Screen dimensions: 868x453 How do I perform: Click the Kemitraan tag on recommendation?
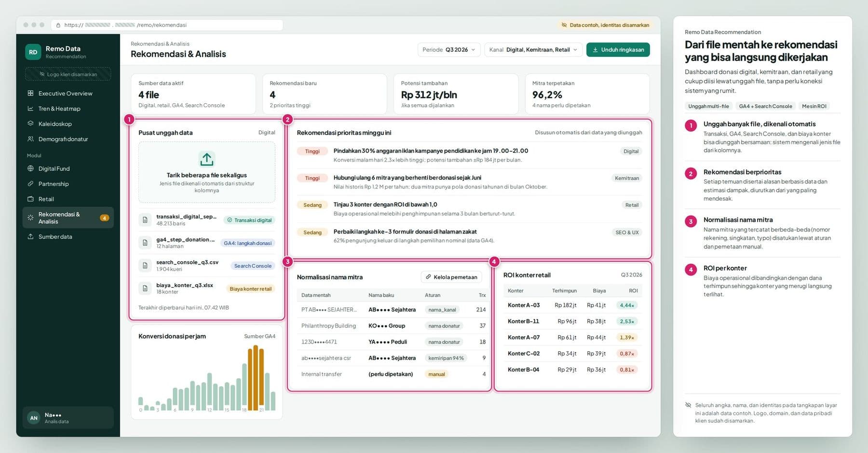point(627,178)
